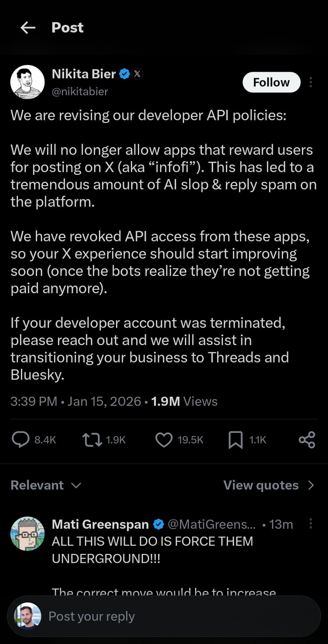This screenshot has width=328, height=644.
Task: Tap the back arrow
Action: 28,28
